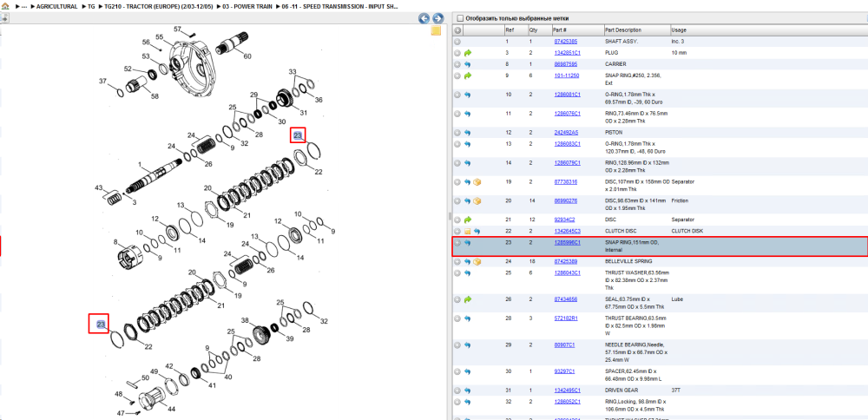Open package box icon on BELLEVILLE SPRING row
This screenshot has width=868, height=420.
(477, 261)
